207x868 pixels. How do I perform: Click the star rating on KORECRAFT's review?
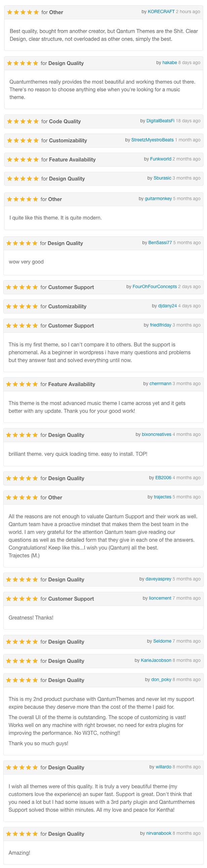point(23,12)
